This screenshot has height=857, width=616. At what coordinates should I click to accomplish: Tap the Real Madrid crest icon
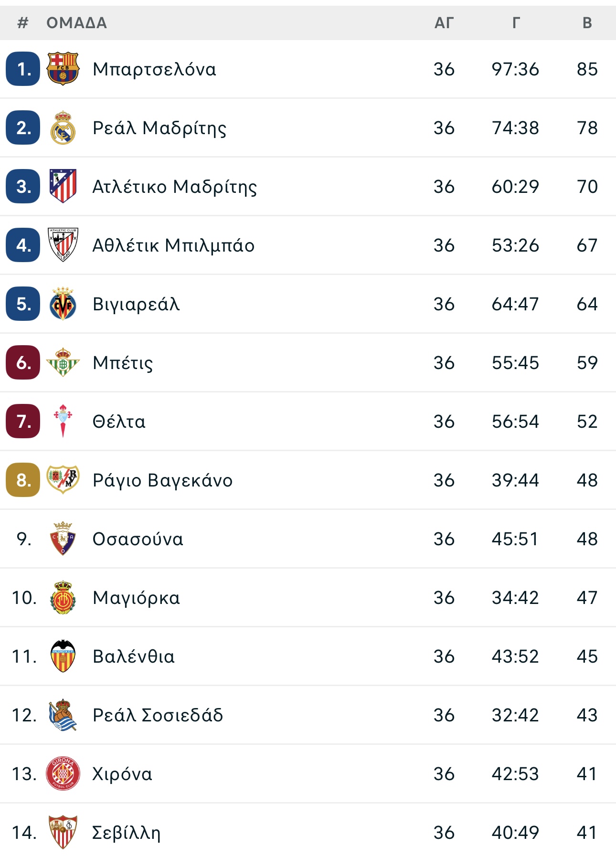click(x=63, y=127)
